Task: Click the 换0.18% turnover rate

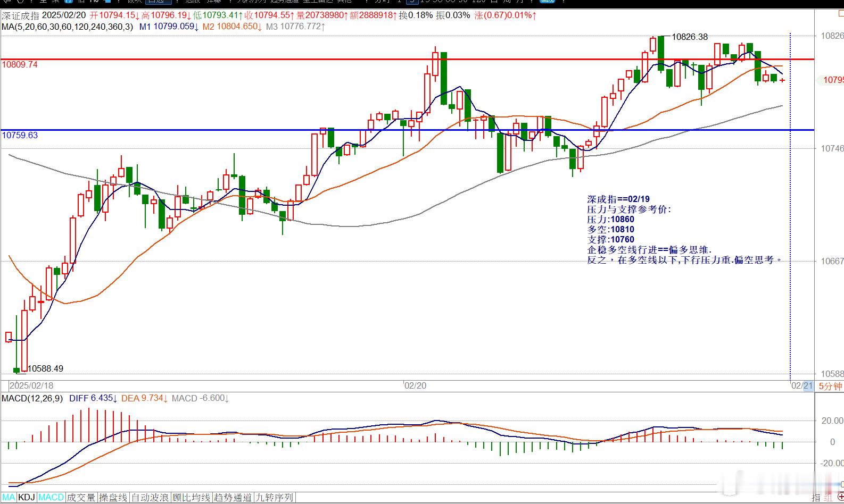Action: [416, 15]
